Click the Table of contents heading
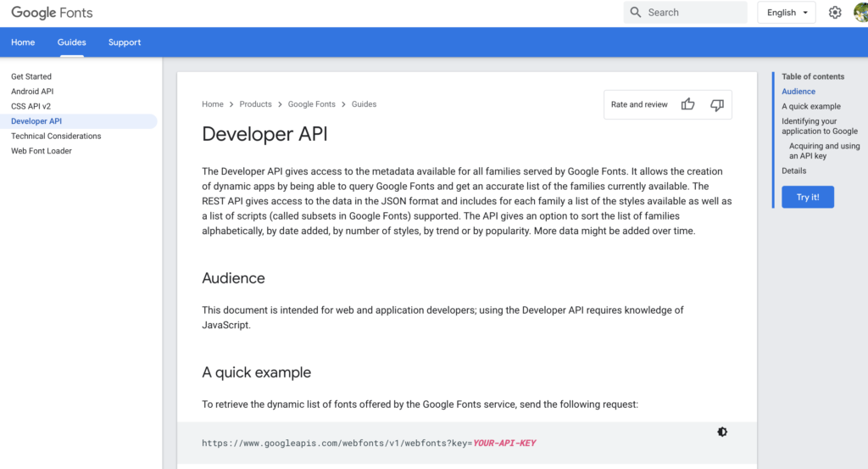This screenshot has width=868, height=469. (x=813, y=76)
